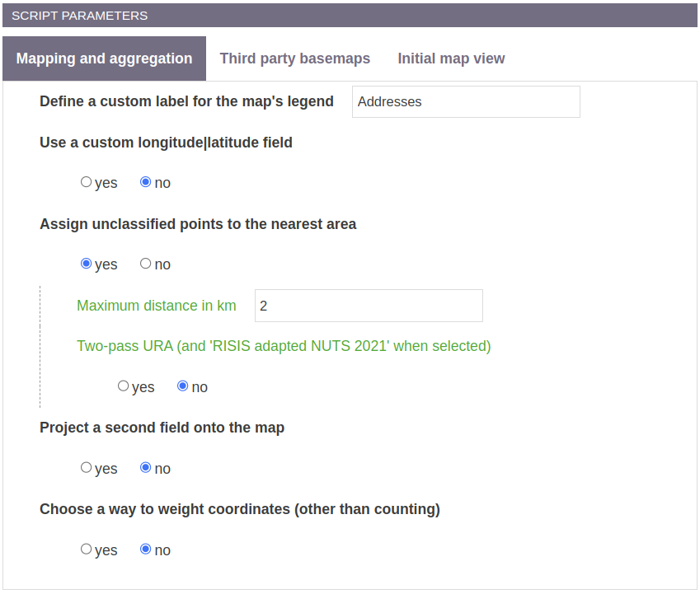Select no for custom longitude|latitude field

pyautogui.click(x=146, y=182)
